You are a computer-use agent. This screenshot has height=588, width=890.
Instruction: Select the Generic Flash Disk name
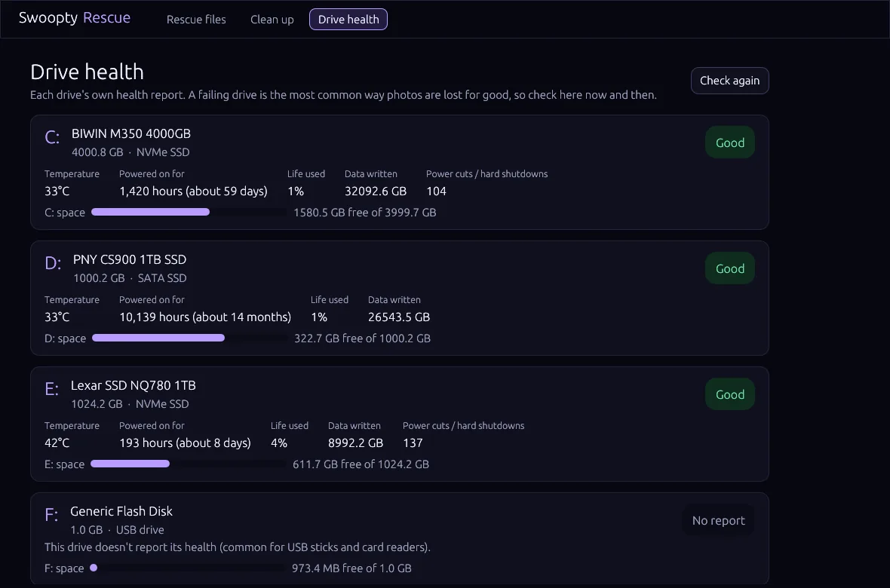click(x=121, y=511)
